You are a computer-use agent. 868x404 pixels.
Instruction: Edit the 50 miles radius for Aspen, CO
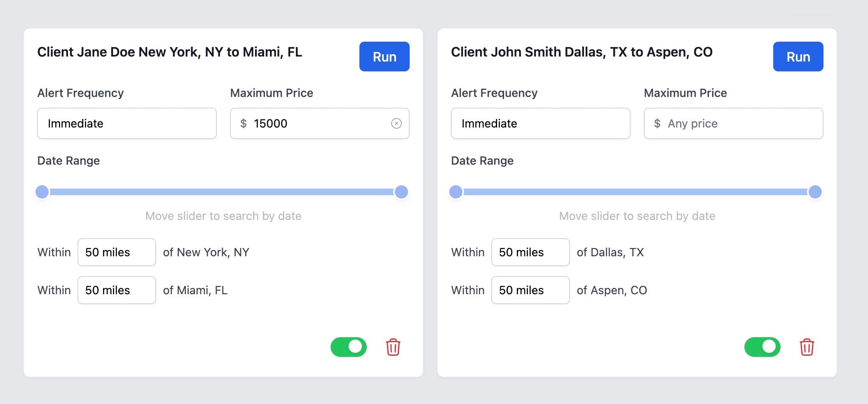click(x=530, y=290)
